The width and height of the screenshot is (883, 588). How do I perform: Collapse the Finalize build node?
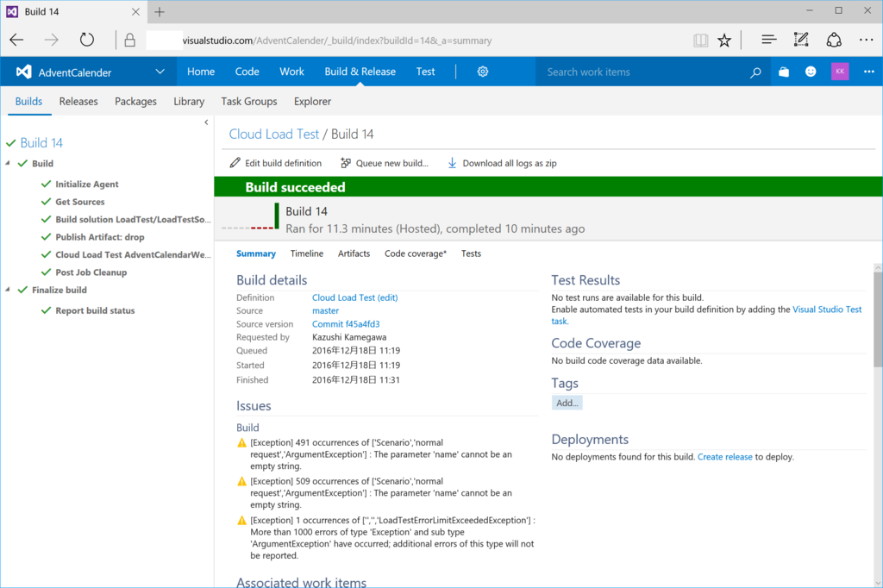(8, 290)
